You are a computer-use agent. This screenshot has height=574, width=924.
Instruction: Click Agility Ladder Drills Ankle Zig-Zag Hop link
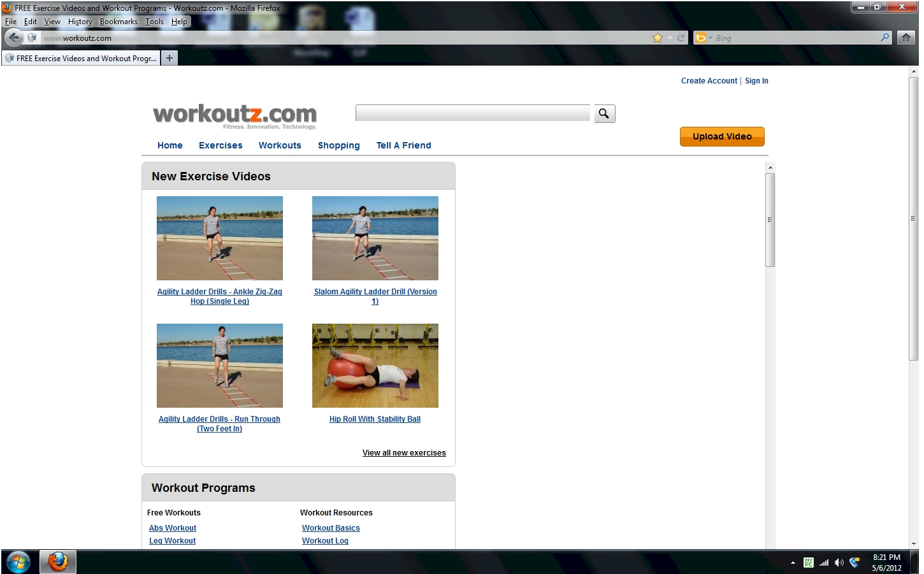pyautogui.click(x=220, y=296)
